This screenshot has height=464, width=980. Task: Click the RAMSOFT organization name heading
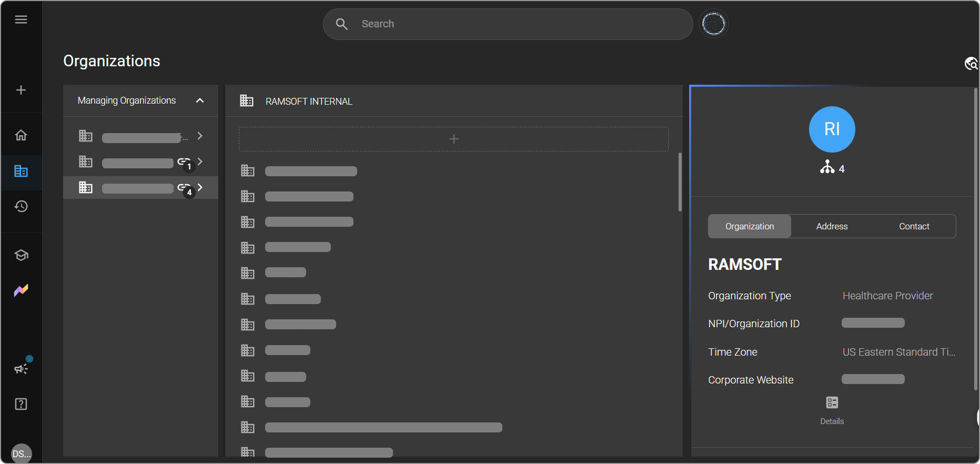tap(745, 265)
